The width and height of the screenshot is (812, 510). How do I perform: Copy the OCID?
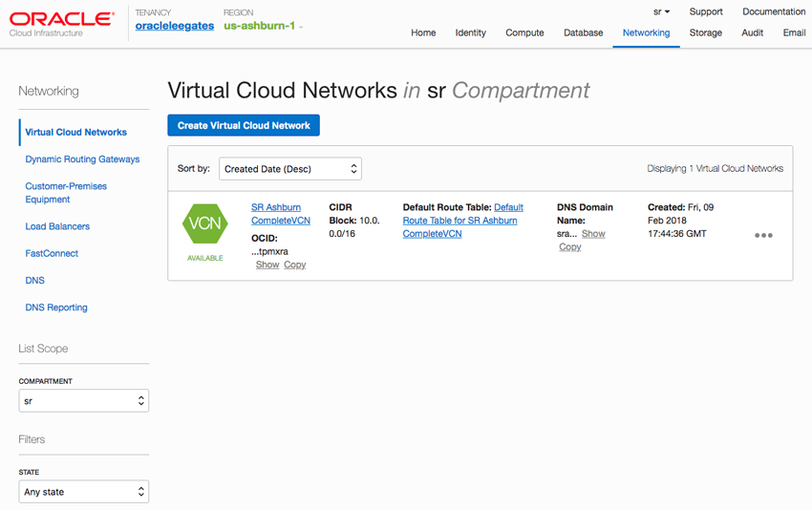294,265
